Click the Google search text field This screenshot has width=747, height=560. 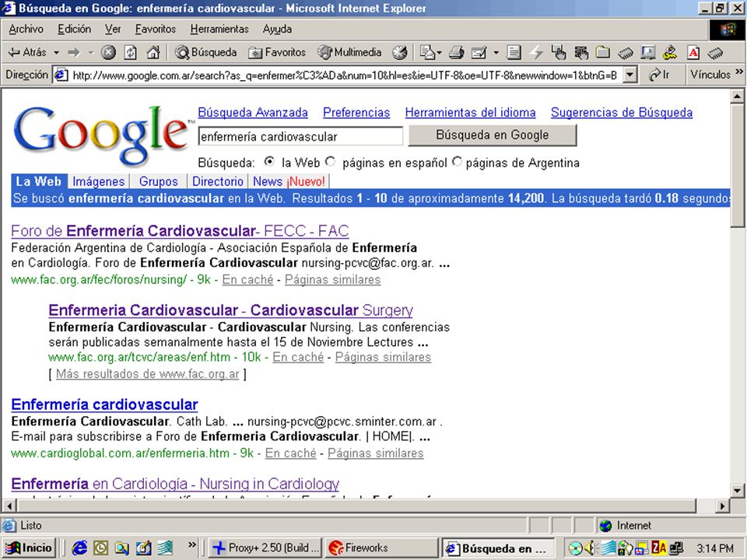coord(300,137)
